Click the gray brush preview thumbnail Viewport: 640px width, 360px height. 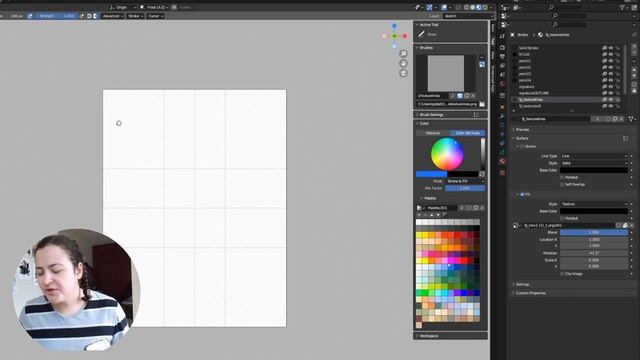(446, 73)
